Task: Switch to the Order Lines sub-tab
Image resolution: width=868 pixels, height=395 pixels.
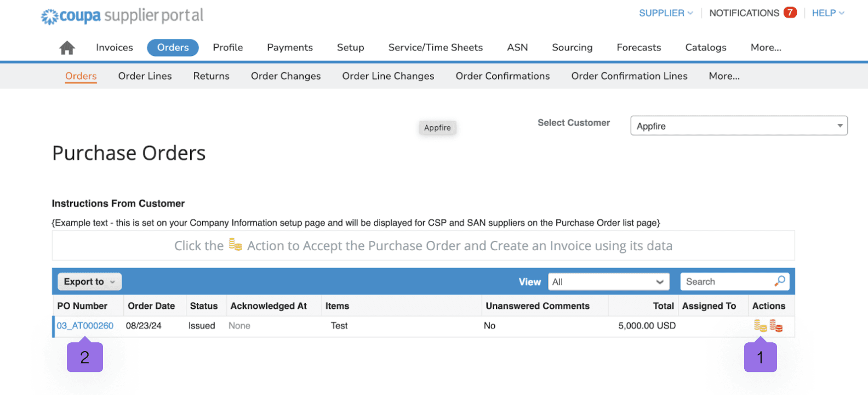Action: [145, 76]
